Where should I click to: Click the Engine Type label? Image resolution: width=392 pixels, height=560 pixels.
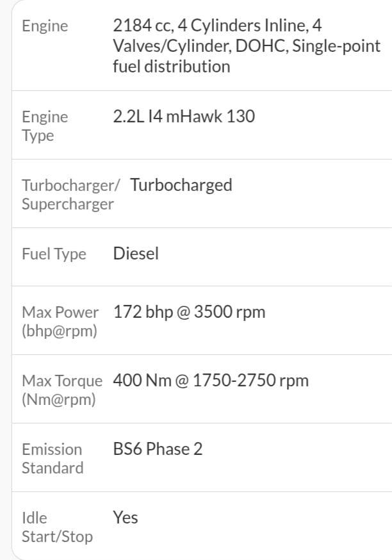(45, 126)
